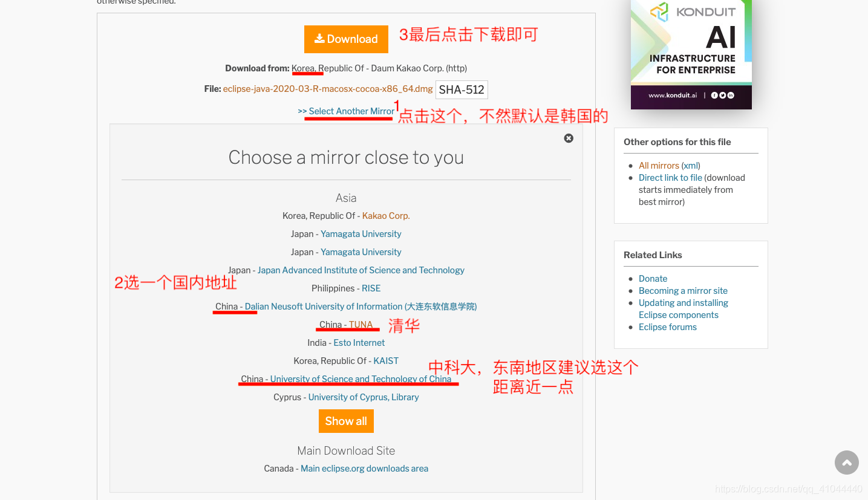Choose the Japan Advanced Institute mirror

pos(361,270)
